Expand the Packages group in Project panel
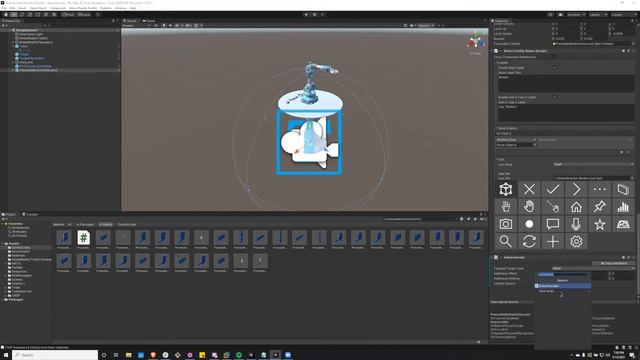This screenshot has height=360, width=640. point(3,300)
